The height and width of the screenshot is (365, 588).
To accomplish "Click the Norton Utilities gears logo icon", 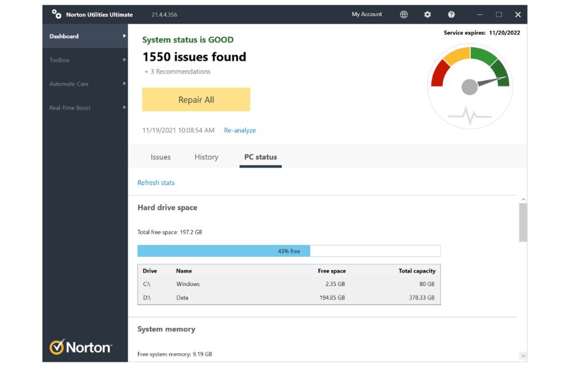I will tap(56, 14).
